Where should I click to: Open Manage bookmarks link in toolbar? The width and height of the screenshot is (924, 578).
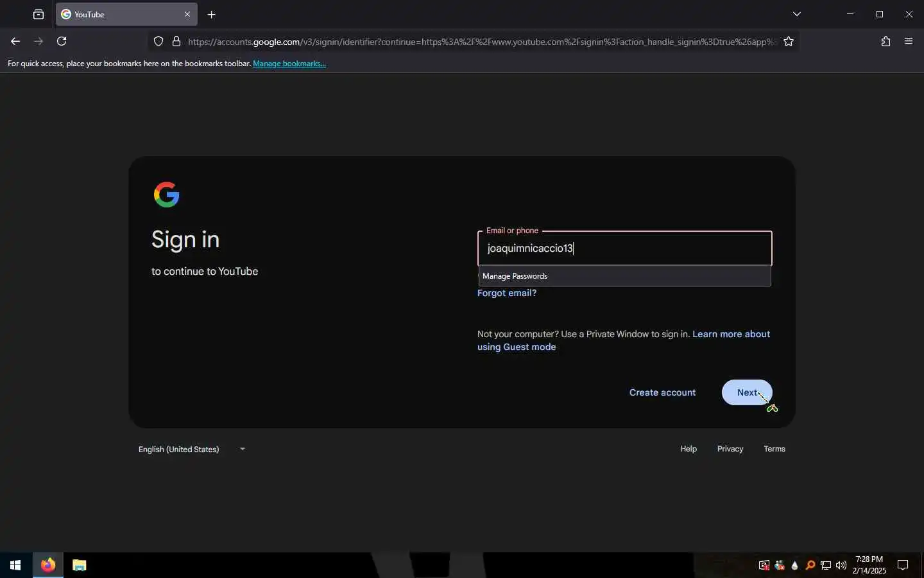pos(289,64)
